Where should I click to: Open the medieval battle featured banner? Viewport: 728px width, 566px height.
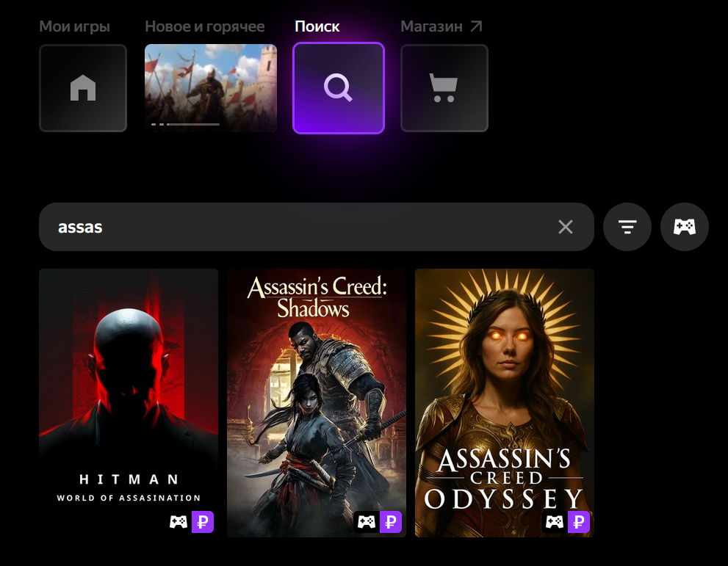(211, 88)
